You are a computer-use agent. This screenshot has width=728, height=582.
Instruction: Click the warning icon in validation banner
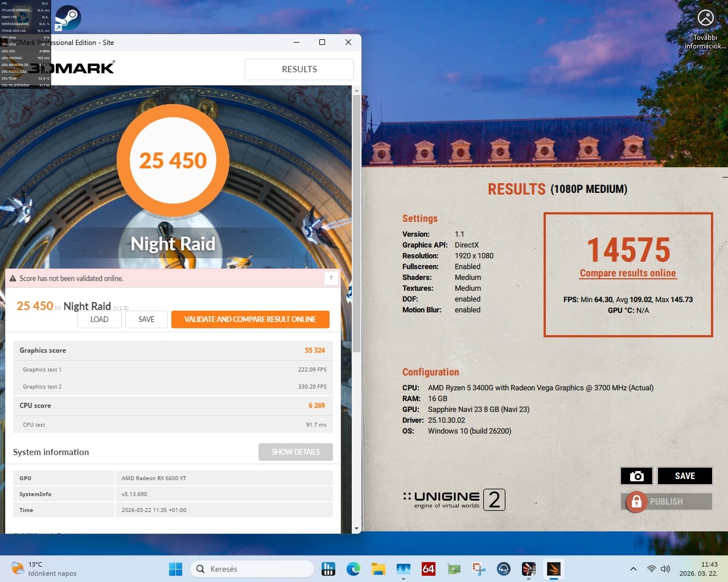13,279
